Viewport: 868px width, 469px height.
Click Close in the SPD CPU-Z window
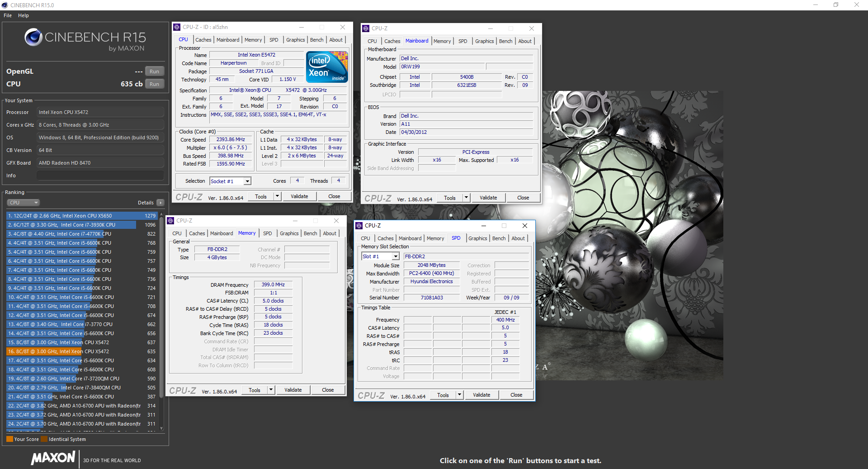(x=516, y=395)
